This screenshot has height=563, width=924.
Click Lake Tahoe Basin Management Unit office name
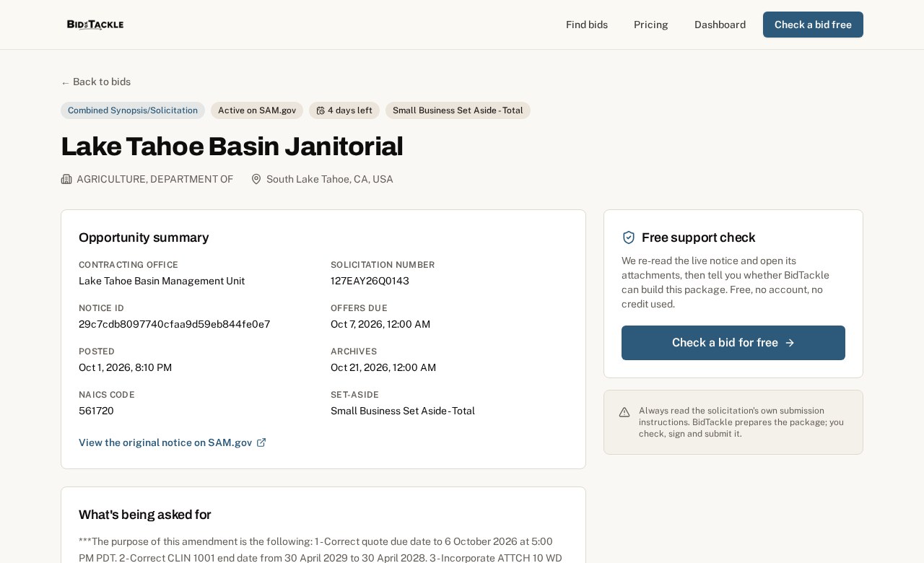tap(162, 281)
